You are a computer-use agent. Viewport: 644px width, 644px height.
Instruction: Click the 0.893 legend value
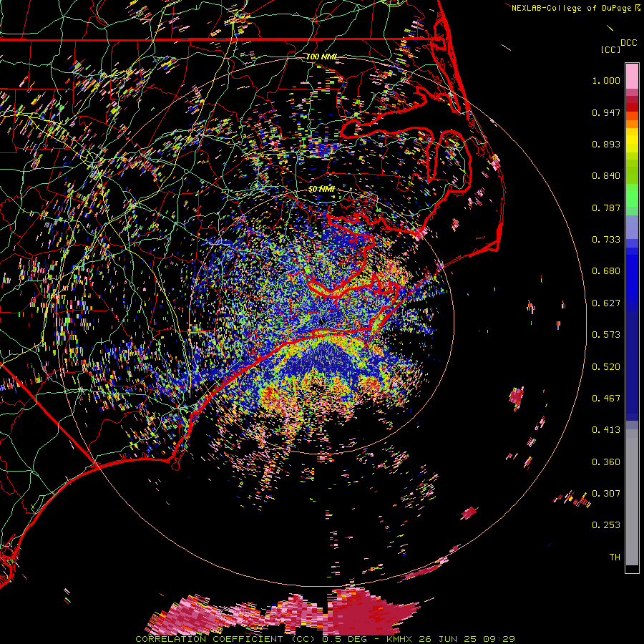(606, 144)
